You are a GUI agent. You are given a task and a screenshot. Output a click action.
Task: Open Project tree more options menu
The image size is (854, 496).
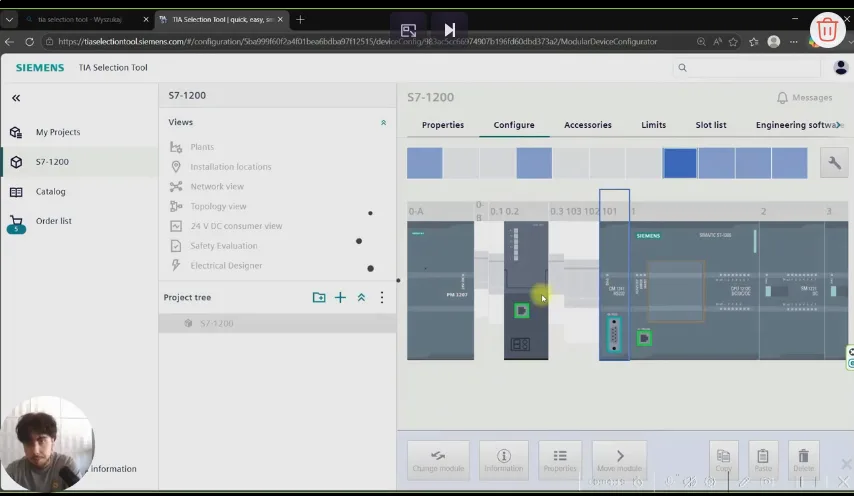[382, 297]
